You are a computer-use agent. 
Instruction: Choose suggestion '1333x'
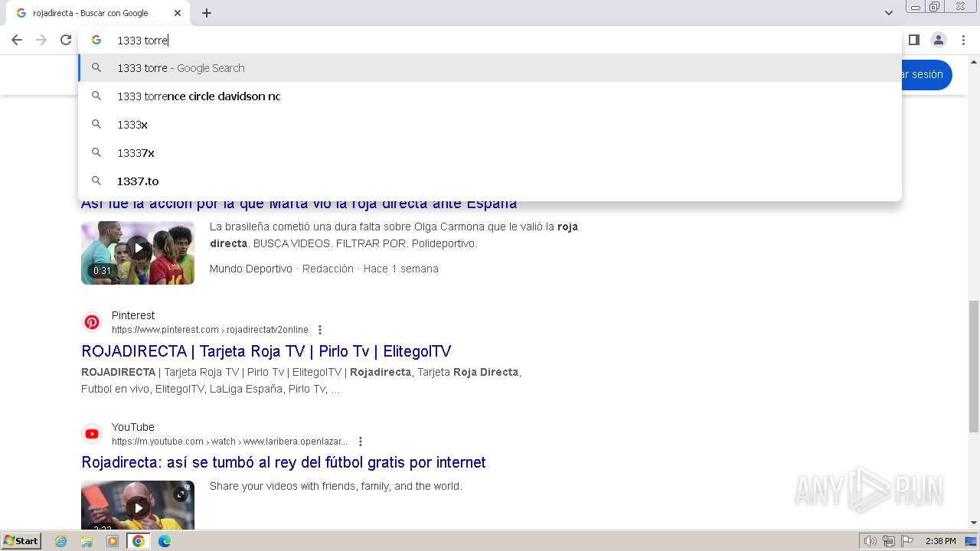(x=490, y=125)
